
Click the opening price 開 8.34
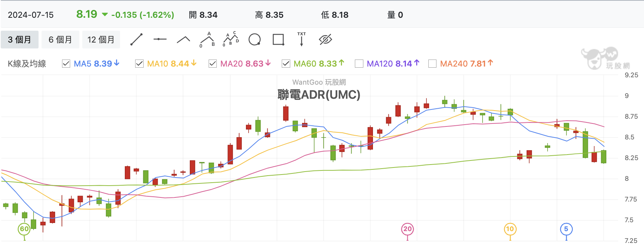coord(203,15)
